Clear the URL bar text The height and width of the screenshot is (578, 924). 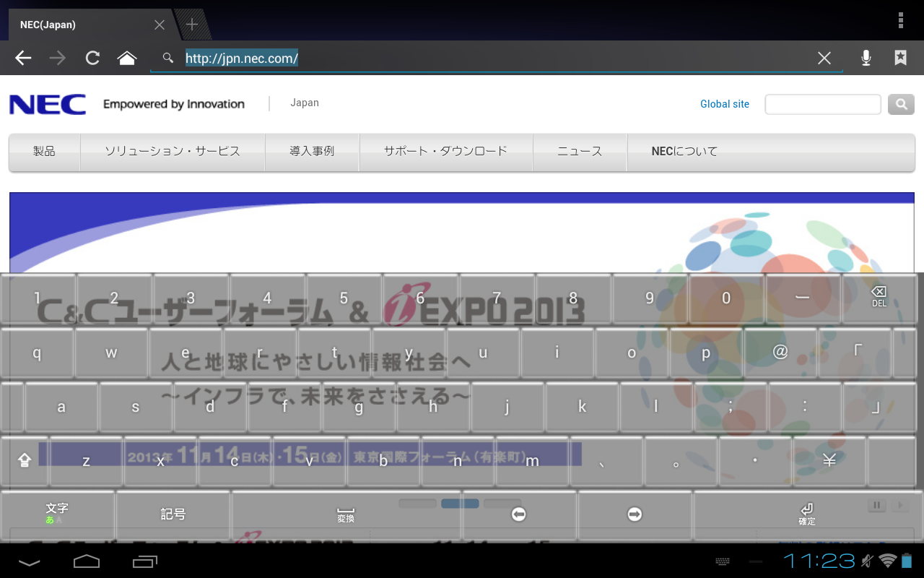pyautogui.click(x=824, y=59)
